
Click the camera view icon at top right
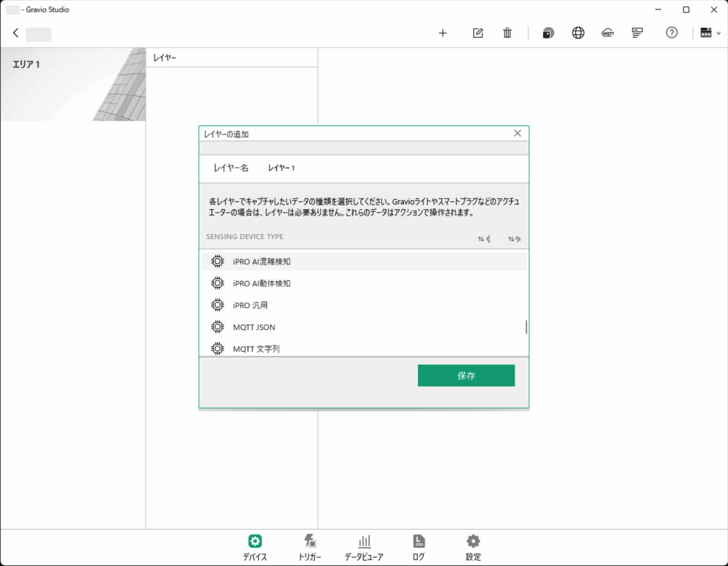pyautogui.click(x=705, y=32)
